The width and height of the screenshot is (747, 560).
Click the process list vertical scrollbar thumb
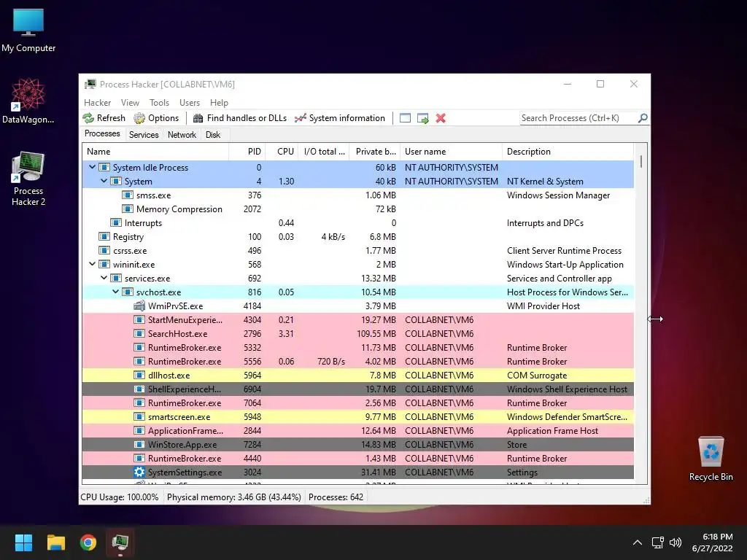[641, 161]
